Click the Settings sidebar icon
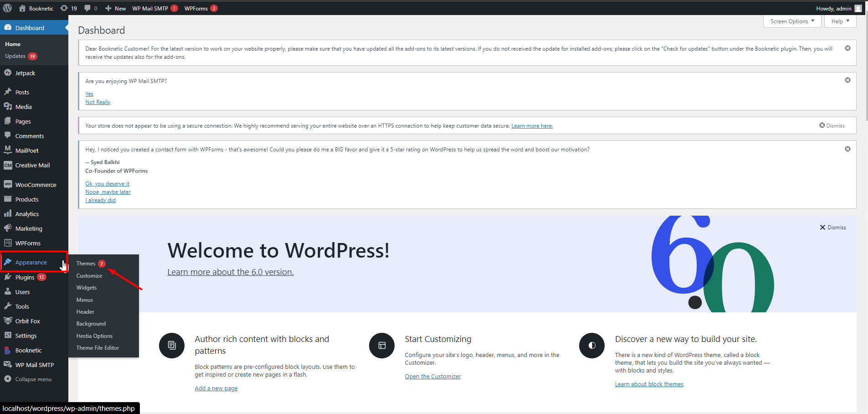 point(8,335)
